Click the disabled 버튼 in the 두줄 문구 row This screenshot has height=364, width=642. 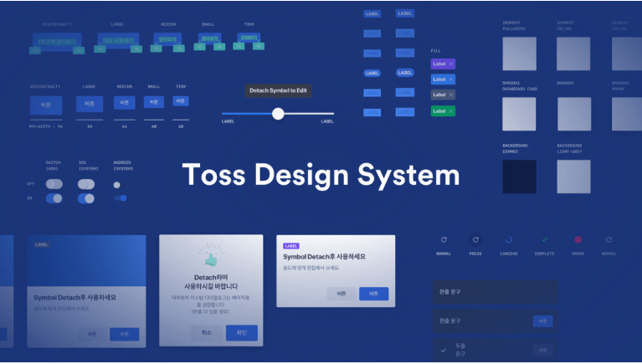coord(543,351)
